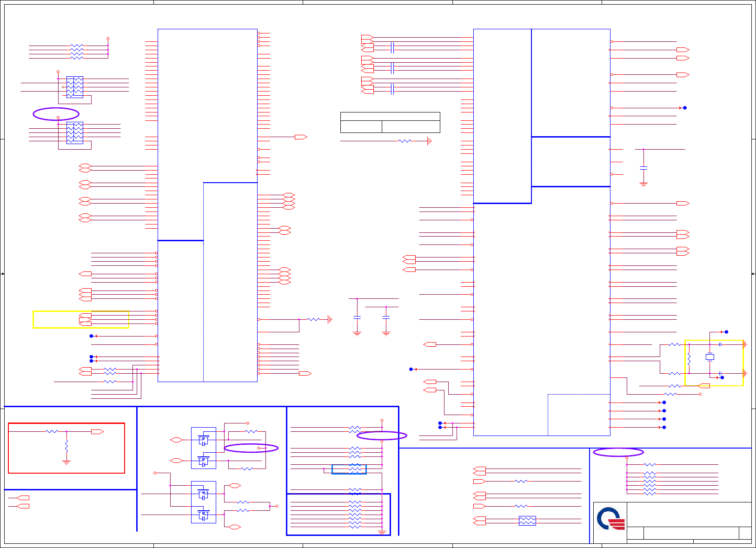Select the purple ellipse annotation above the title block

[x=618, y=452]
